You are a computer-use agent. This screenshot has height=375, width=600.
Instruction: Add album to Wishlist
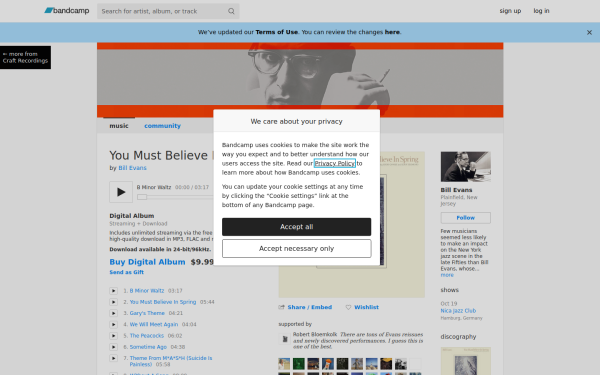point(366,307)
